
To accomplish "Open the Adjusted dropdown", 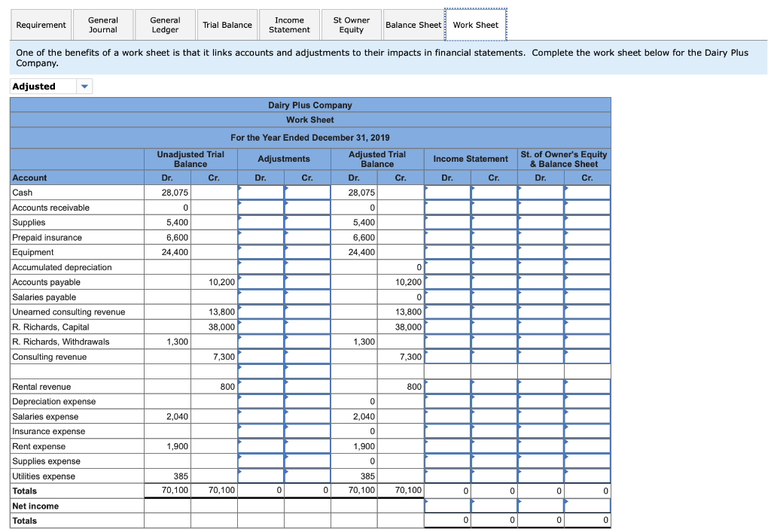I will [83, 86].
